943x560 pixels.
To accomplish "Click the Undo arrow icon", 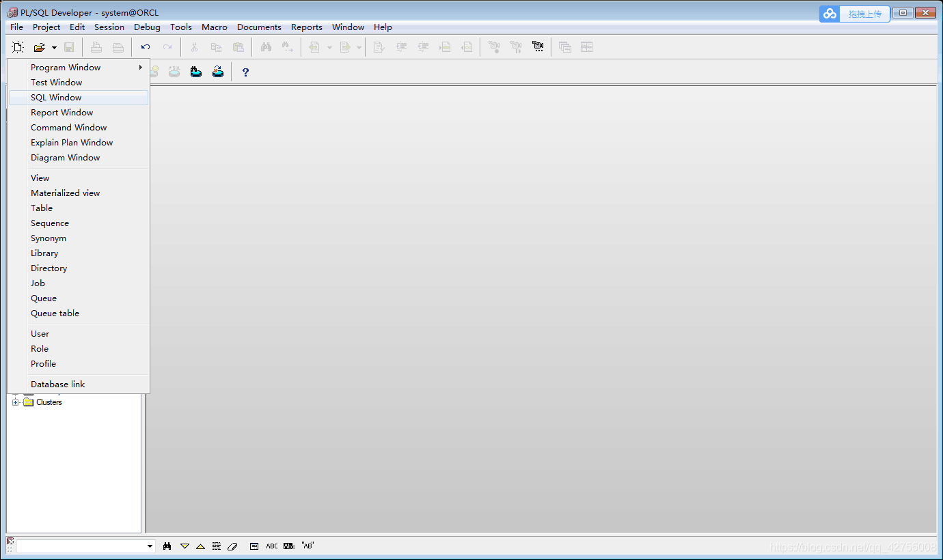I will [x=146, y=47].
